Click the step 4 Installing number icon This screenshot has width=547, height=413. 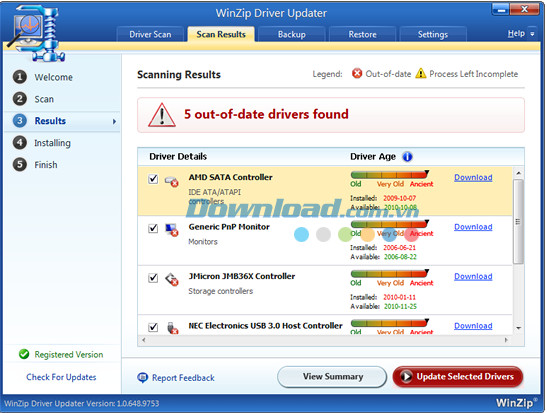[x=20, y=143]
